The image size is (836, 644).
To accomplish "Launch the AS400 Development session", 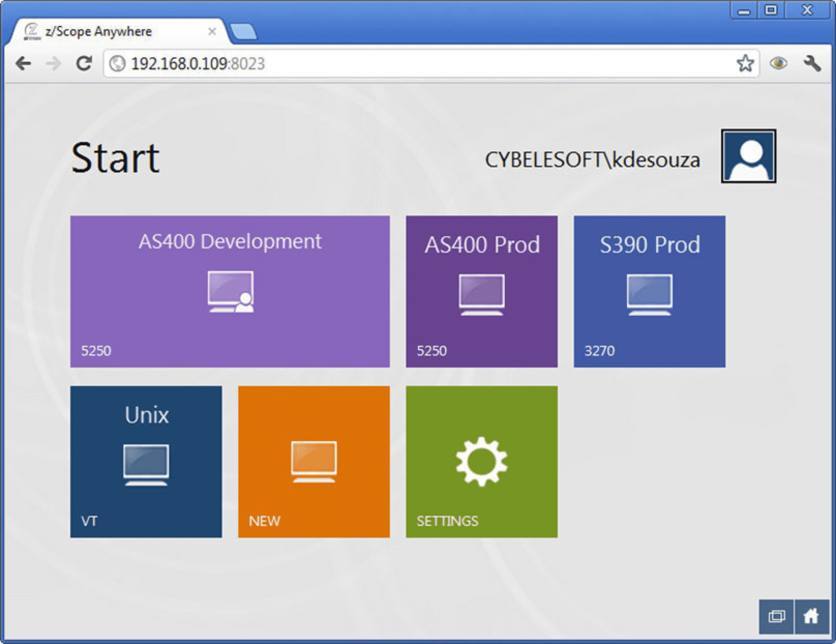I will point(230,291).
